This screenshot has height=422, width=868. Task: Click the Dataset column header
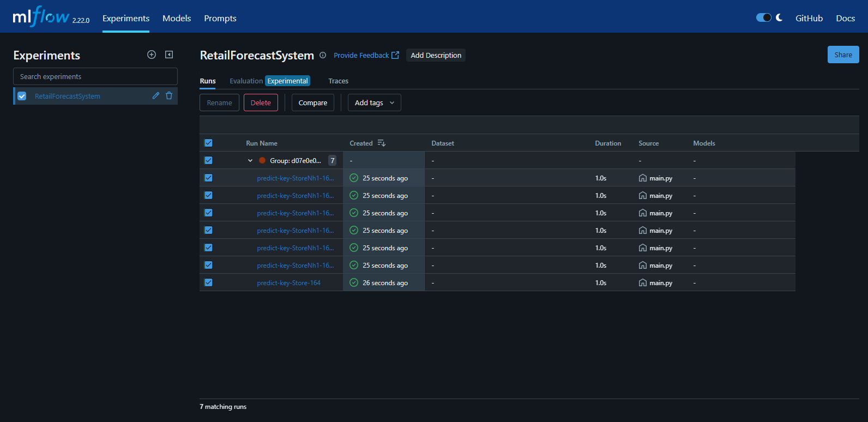[x=443, y=143]
